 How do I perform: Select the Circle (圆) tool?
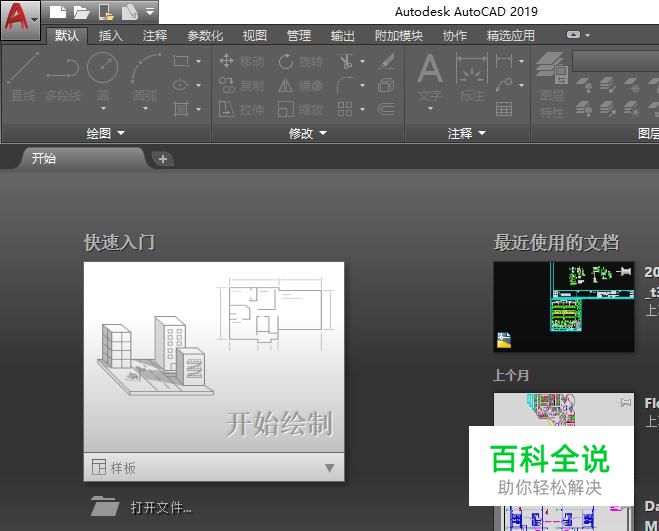[102, 78]
